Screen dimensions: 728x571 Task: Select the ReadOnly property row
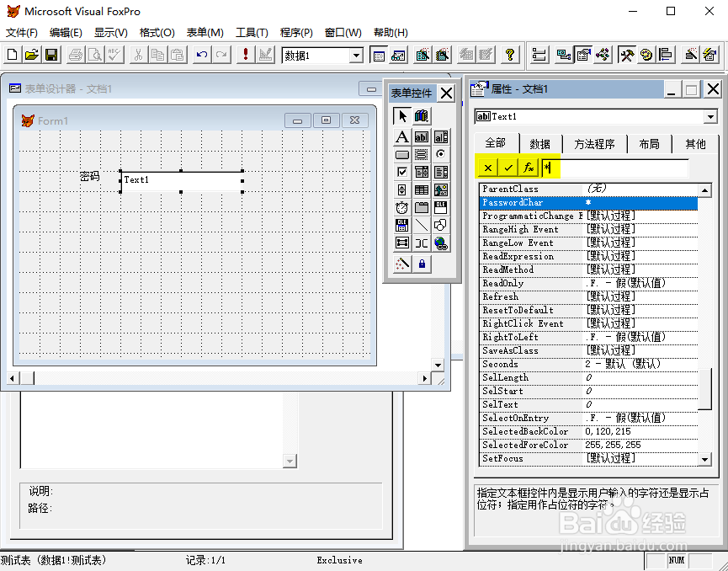588,284
